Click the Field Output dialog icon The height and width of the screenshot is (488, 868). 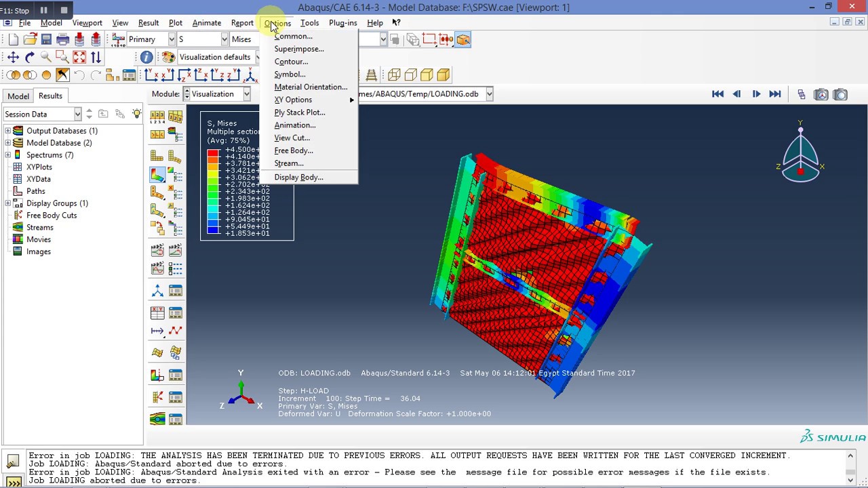[x=118, y=39]
